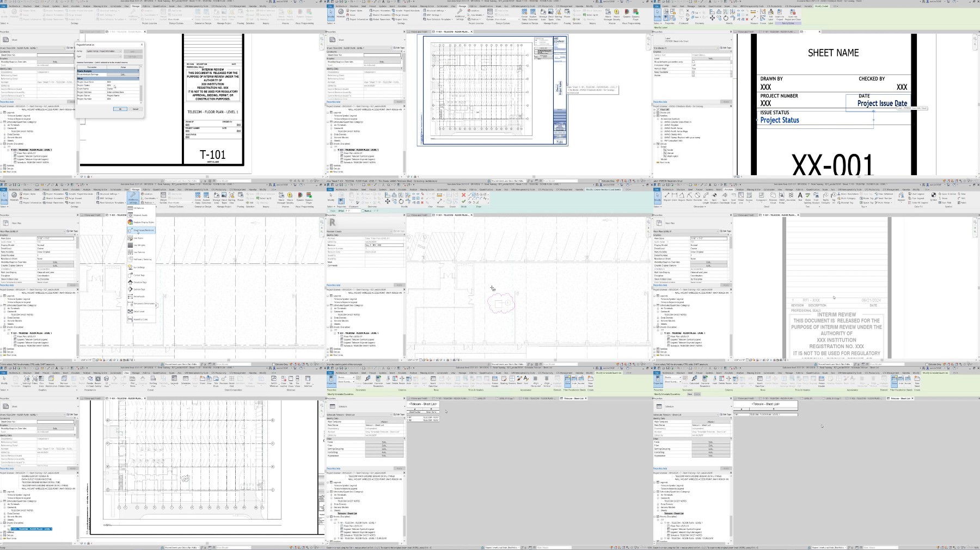Toggle Visible checkbox in titleblock family label properties
This screenshot has width=980, height=550.
point(693,75)
